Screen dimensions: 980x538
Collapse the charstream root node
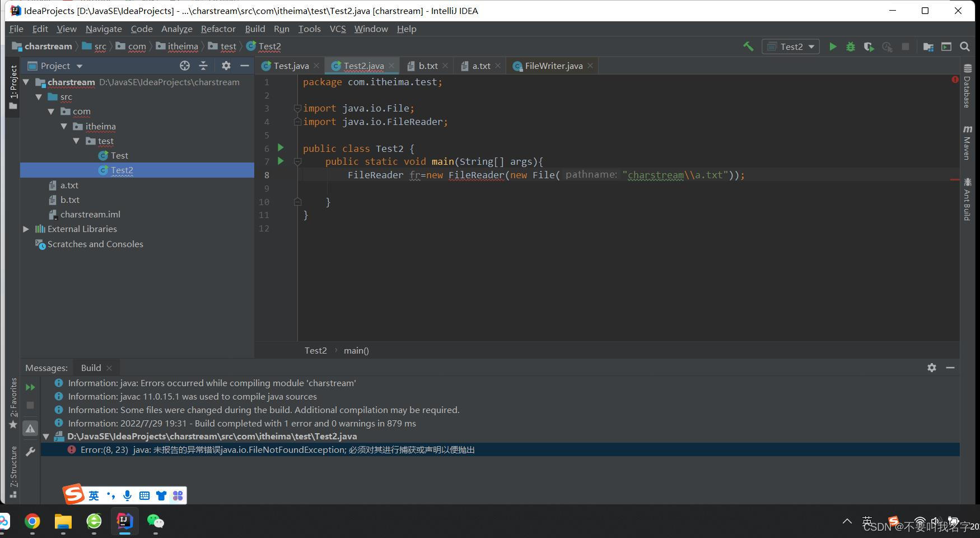[26, 82]
